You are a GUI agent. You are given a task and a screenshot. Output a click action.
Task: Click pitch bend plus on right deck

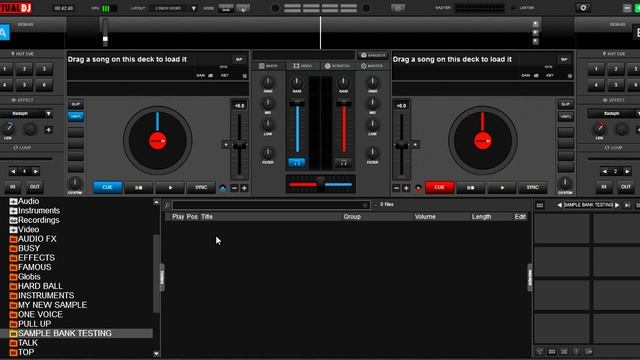pyautogui.click(x=406, y=188)
